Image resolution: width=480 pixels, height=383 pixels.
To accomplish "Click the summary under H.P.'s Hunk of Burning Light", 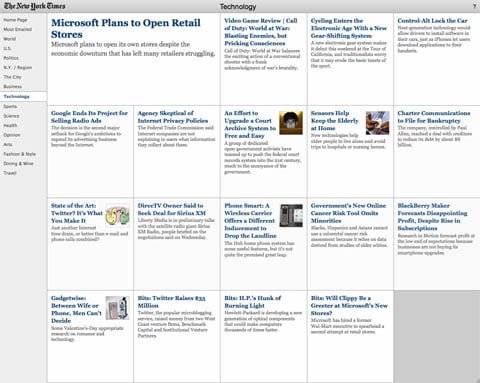I will pyautogui.click(x=263, y=321).
